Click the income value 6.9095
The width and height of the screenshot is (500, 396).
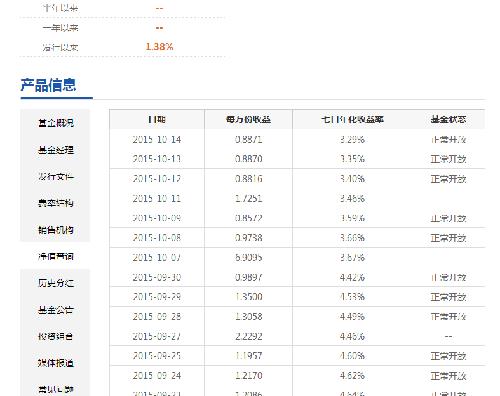coord(248,257)
